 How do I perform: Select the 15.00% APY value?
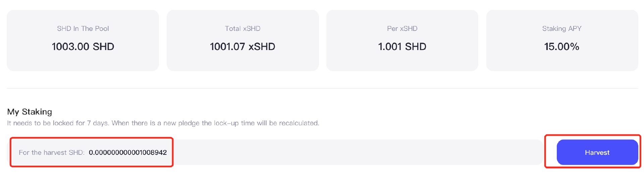(562, 46)
